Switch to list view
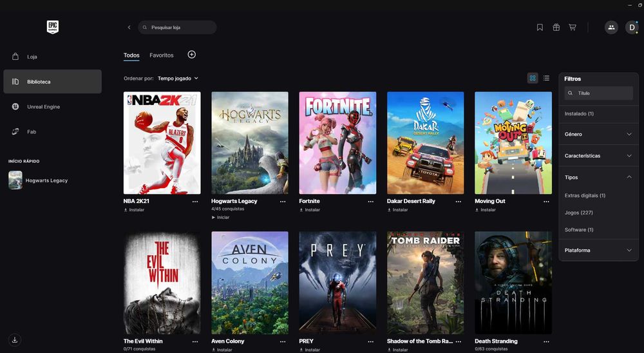The height and width of the screenshot is (353, 644). click(546, 78)
